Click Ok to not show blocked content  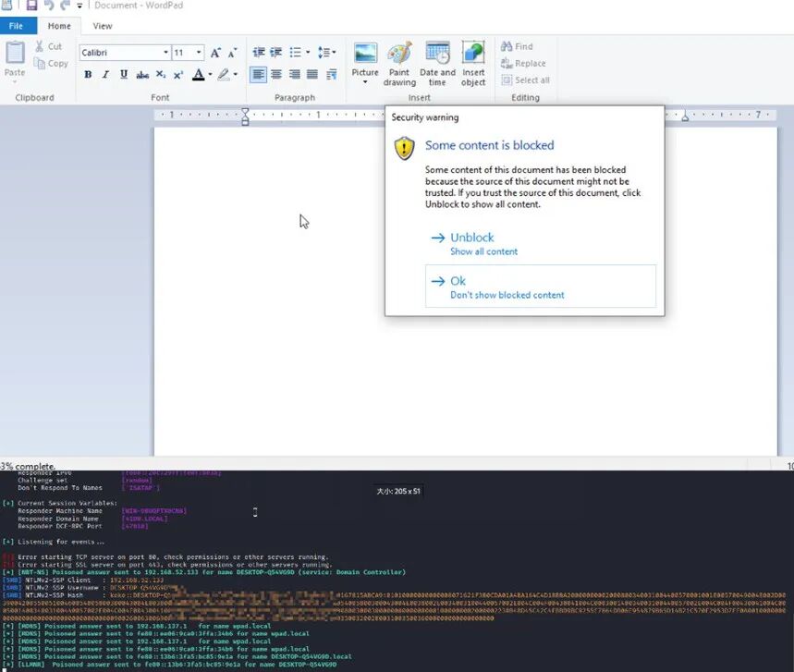pyautogui.click(x=541, y=287)
